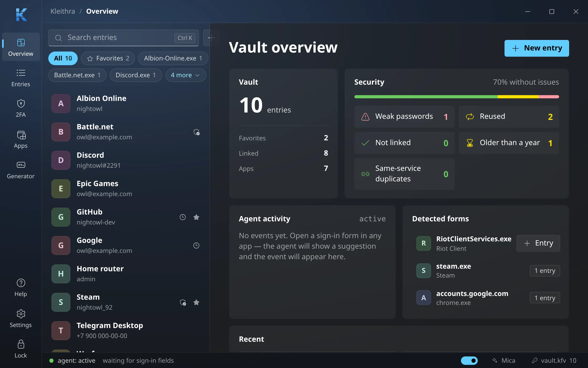The height and width of the screenshot is (368, 588).
Task: Open the Apps sidebar section
Action: coord(21,139)
